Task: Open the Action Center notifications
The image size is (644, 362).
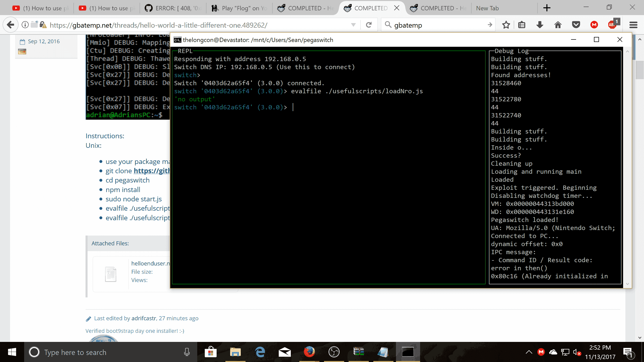Action: (x=628, y=352)
